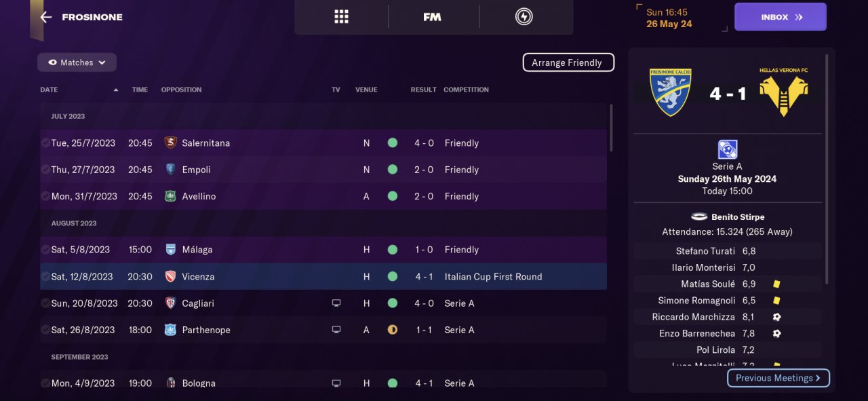
Task: Click the lightning bolt quick-action icon
Action: (524, 17)
